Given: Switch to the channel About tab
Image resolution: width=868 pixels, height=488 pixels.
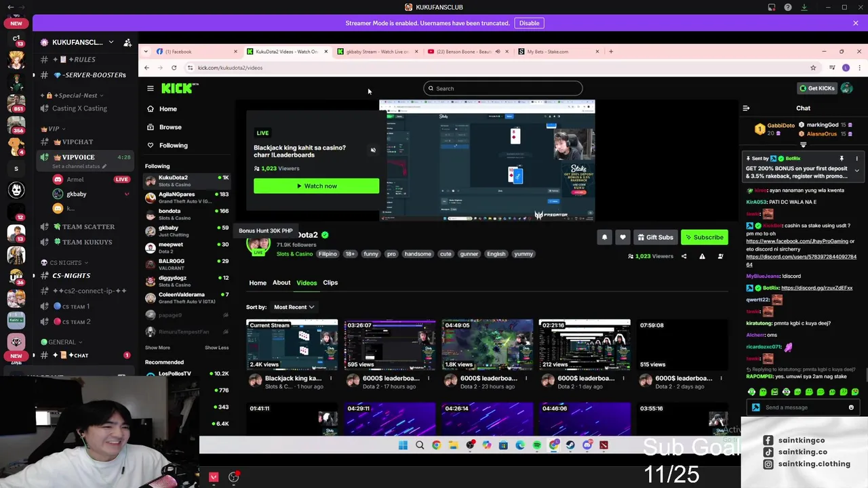Looking at the screenshot, I should [281, 283].
